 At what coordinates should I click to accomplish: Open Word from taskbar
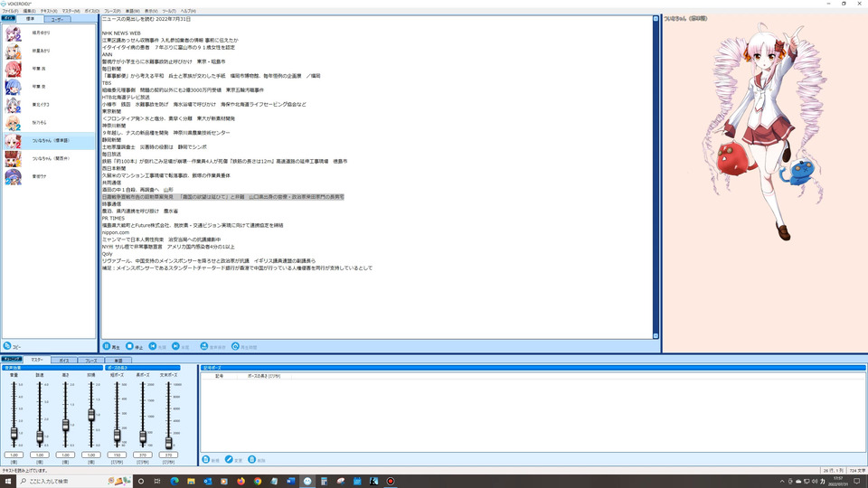[290, 482]
